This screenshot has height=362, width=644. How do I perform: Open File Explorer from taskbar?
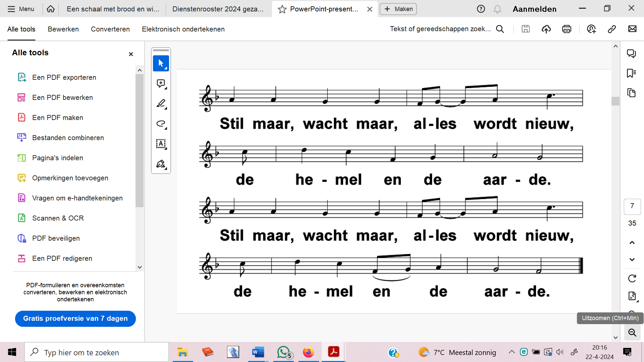tap(182, 352)
